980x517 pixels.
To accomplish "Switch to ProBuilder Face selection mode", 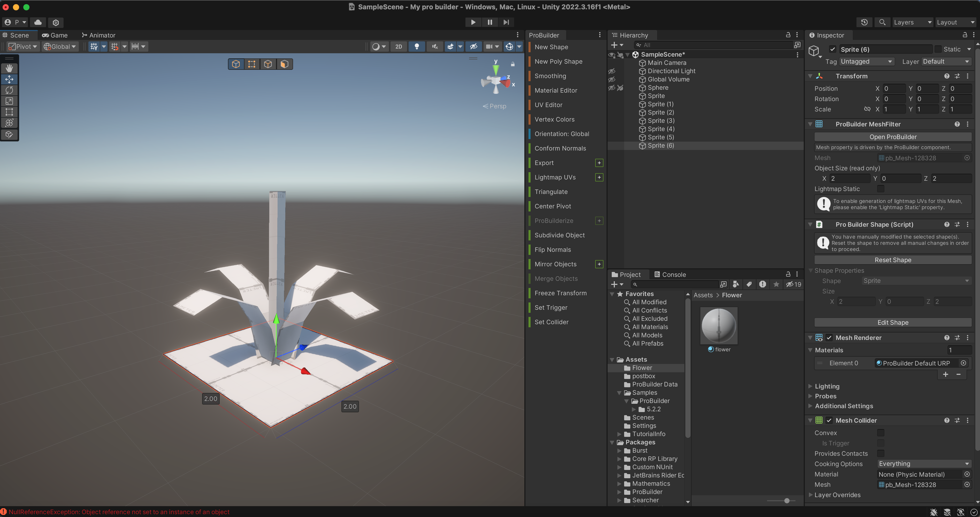I will point(285,64).
